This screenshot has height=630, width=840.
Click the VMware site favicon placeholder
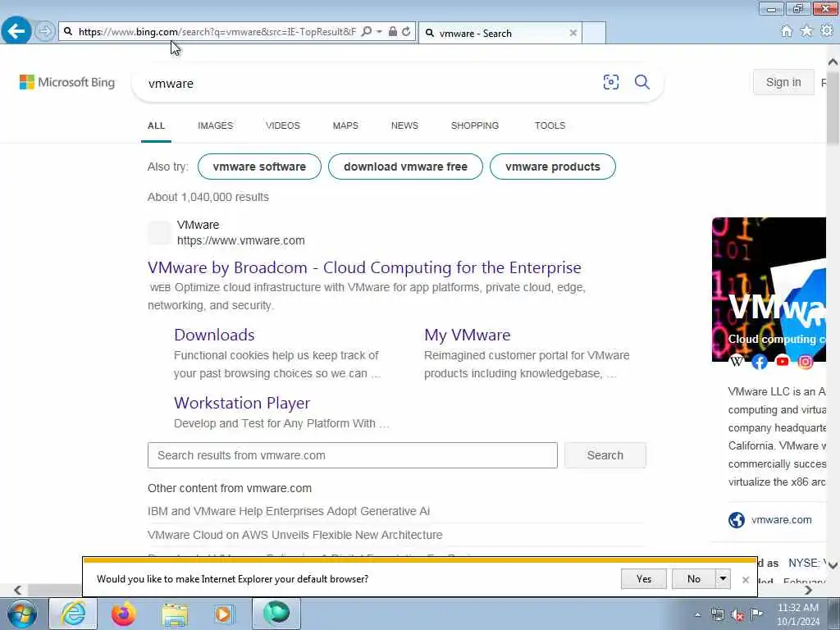[x=159, y=232]
